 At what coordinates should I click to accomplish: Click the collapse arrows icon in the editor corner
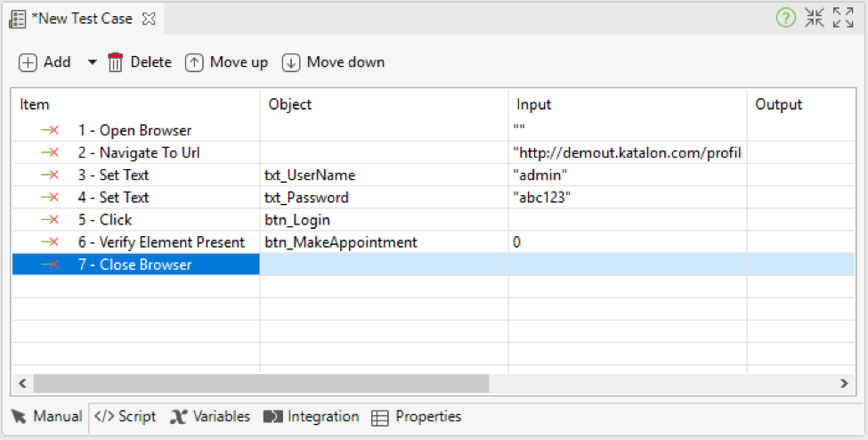tap(815, 18)
